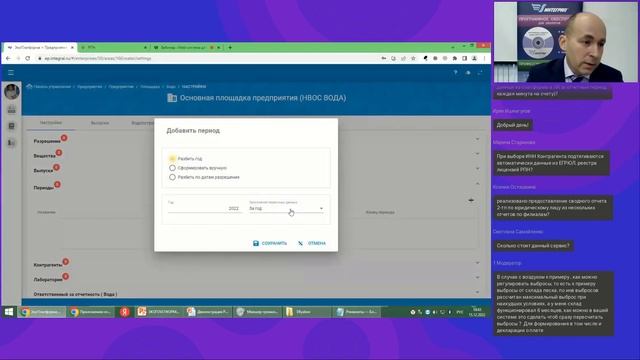Expand the 'Ответственный за отчетность' section chevron
640x360 pixels.
[477, 292]
